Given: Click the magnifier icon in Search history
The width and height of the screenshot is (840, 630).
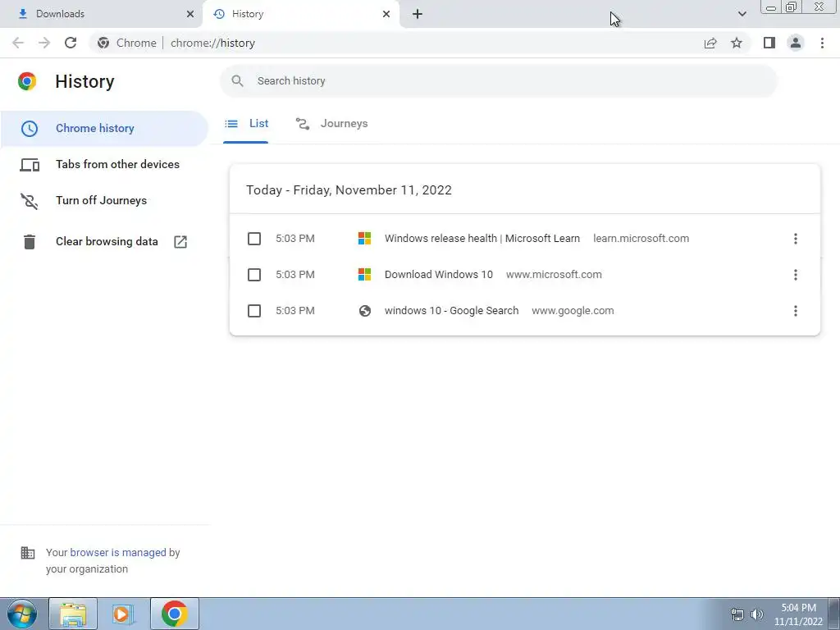Looking at the screenshot, I should (237, 81).
